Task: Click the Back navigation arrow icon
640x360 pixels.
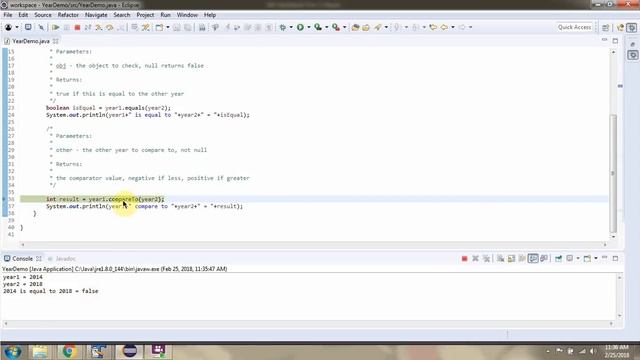Action: click(x=444, y=27)
